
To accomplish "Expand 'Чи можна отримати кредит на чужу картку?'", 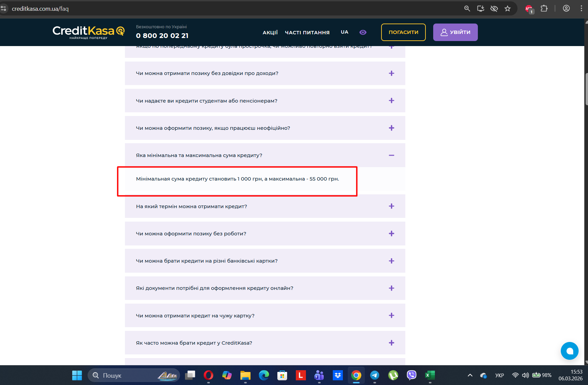I will 265,315.
